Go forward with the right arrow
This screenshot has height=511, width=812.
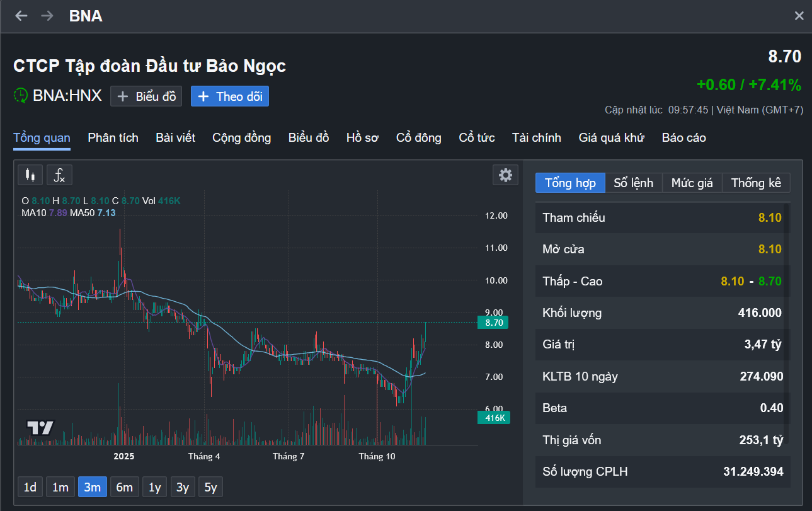point(47,16)
